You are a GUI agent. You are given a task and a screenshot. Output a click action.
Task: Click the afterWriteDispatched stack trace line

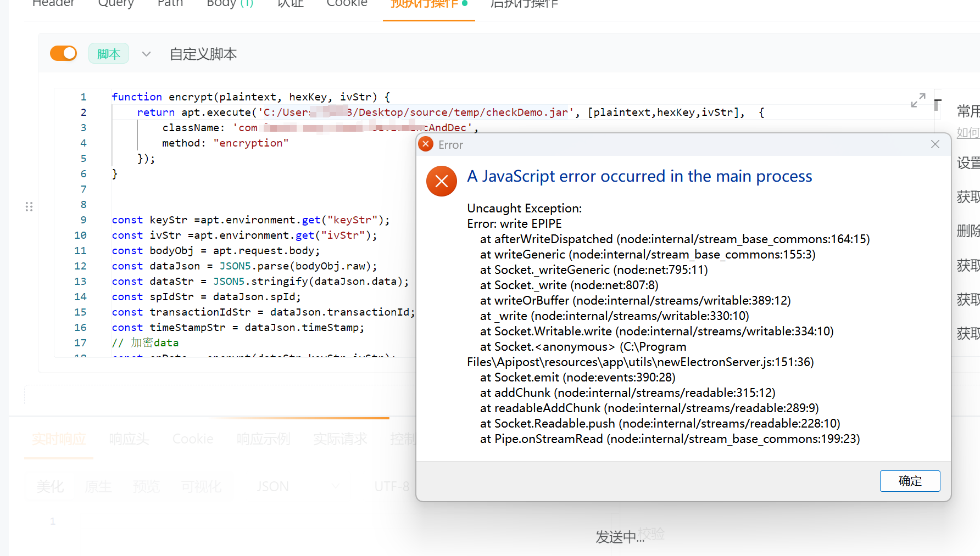675,239
